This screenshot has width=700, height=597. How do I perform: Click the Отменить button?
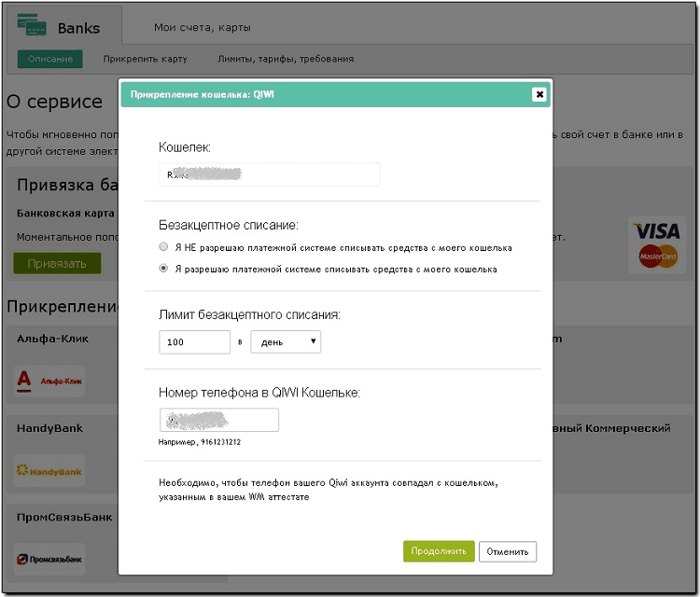[508, 552]
